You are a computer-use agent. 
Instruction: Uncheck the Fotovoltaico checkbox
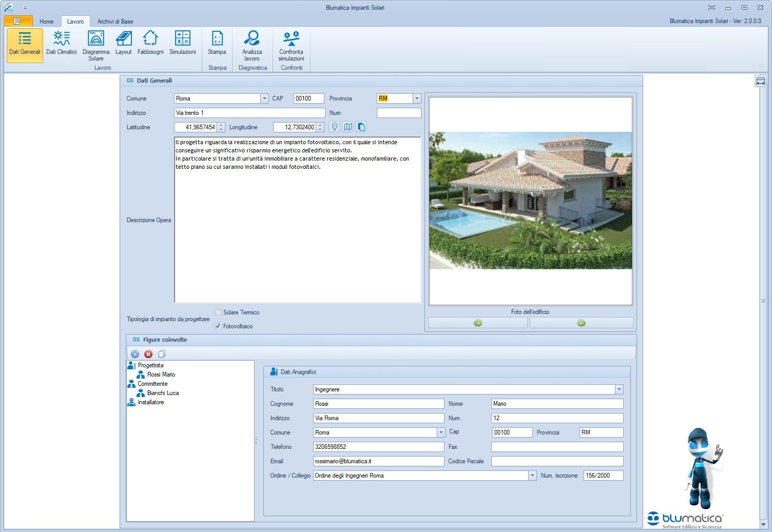pyautogui.click(x=218, y=326)
